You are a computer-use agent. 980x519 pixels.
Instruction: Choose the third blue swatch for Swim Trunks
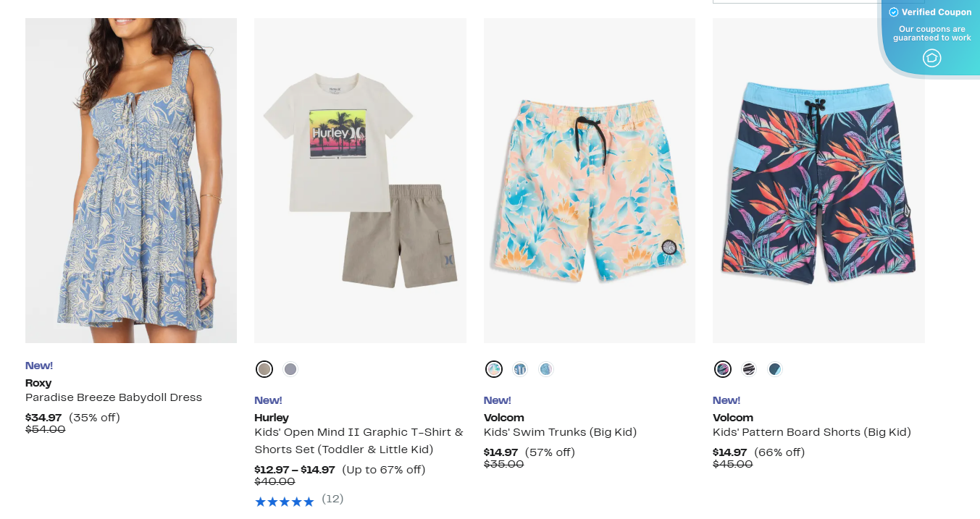coord(546,369)
